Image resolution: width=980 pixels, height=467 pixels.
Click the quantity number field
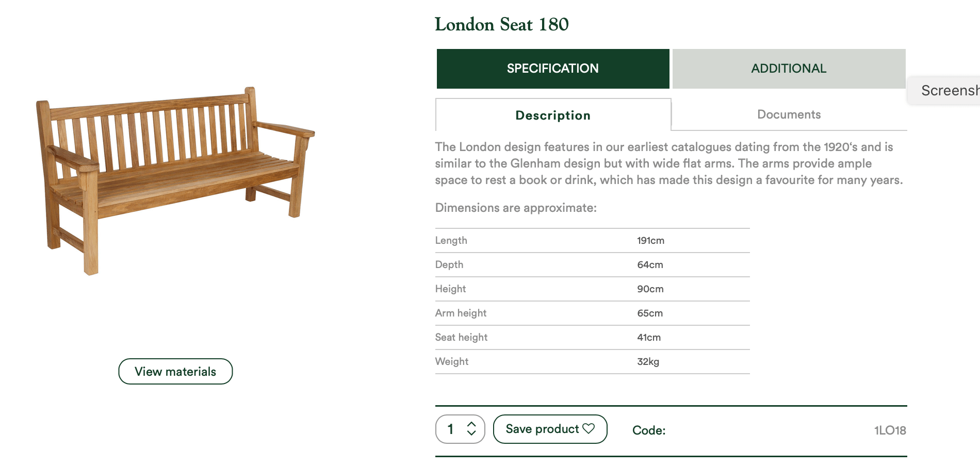click(x=451, y=429)
